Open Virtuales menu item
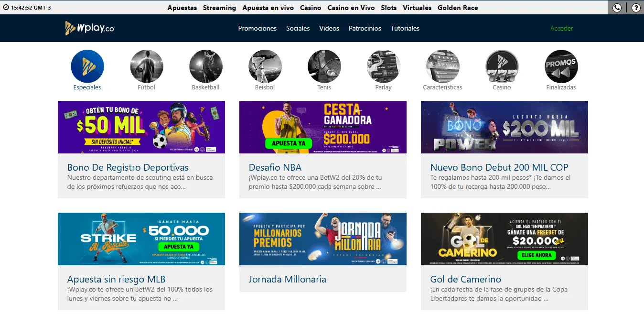The width and height of the screenshot is (644, 315). coord(417,8)
